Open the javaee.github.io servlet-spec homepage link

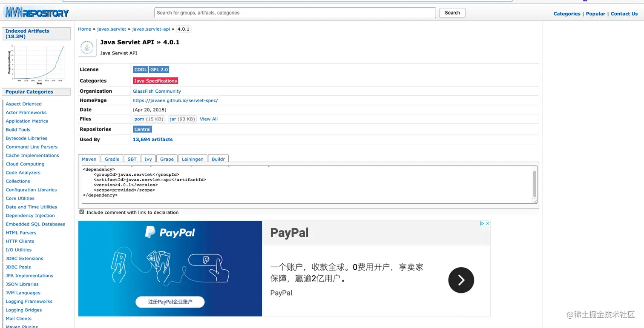coord(175,100)
